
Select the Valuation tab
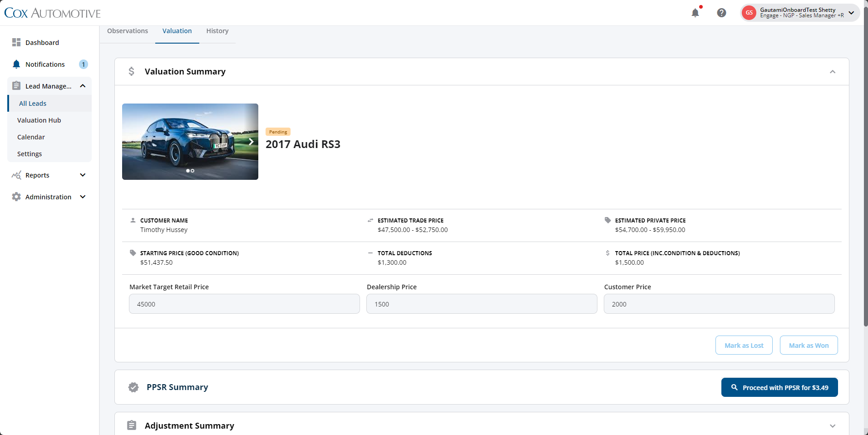click(x=177, y=31)
